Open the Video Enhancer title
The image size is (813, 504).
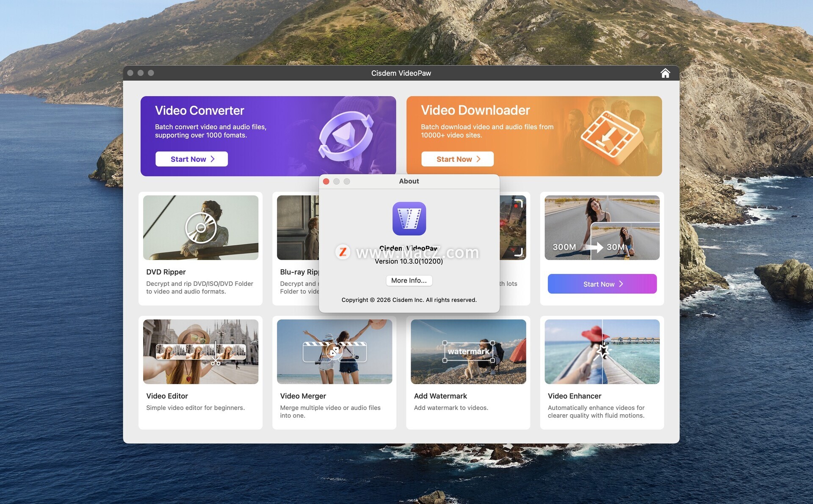(574, 396)
